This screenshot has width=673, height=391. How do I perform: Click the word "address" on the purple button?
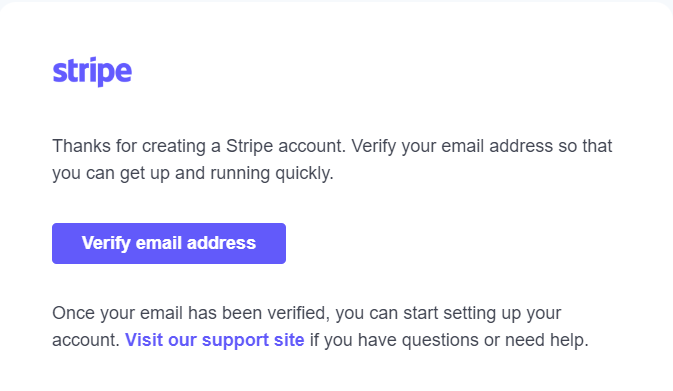[221, 243]
